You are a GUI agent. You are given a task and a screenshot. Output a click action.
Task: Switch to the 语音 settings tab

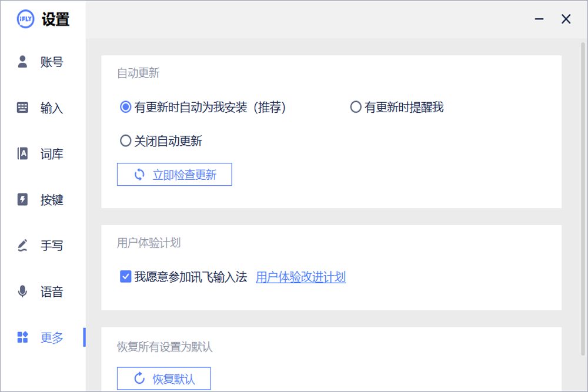click(52, 292)
